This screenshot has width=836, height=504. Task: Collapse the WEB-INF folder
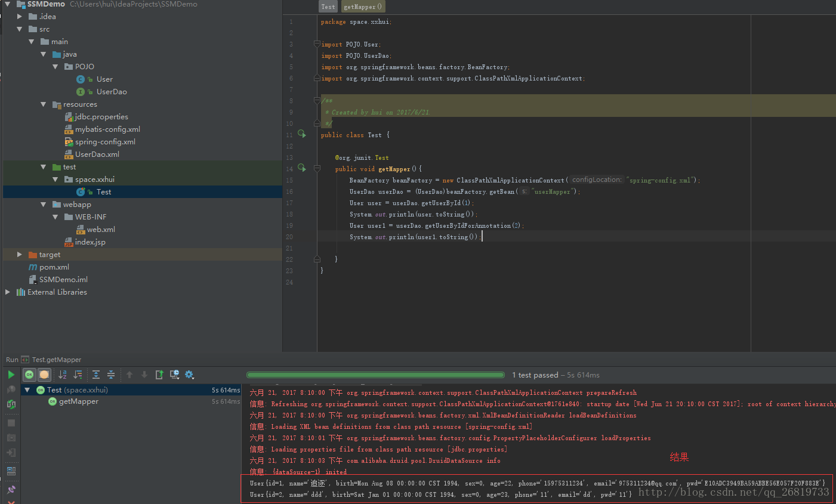pos(55,217)
